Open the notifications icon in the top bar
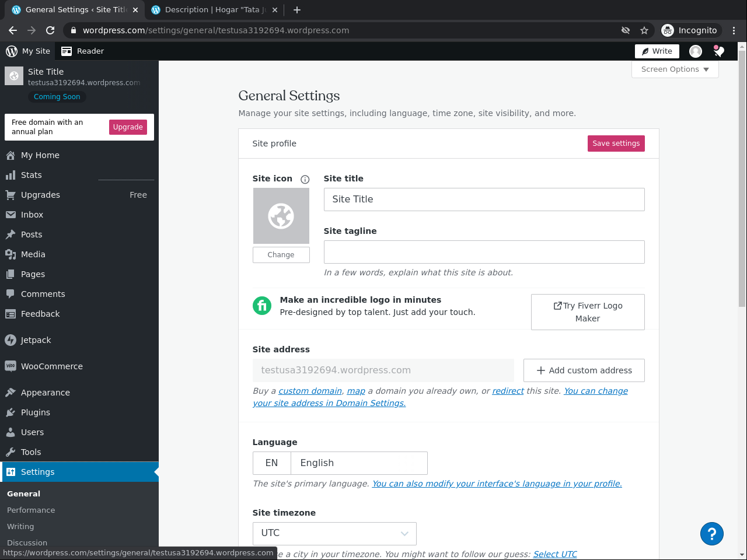 pos(719,51)
